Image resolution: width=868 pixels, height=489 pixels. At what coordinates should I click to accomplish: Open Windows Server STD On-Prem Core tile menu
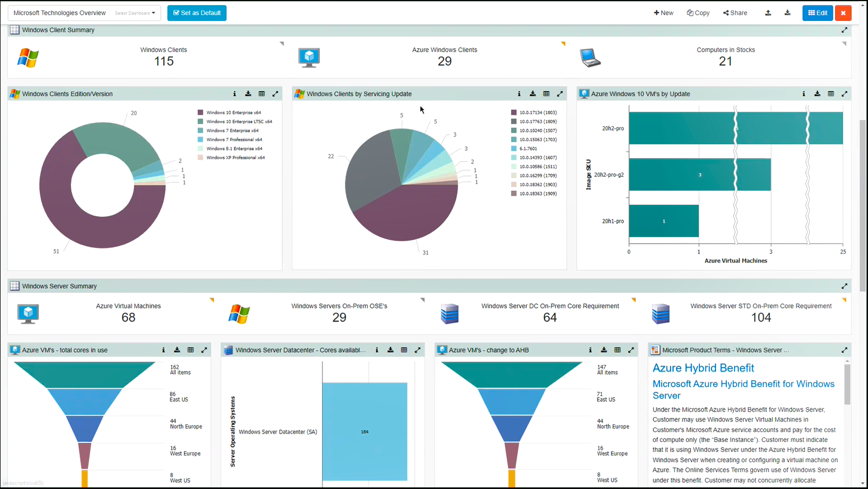(844, 300)
